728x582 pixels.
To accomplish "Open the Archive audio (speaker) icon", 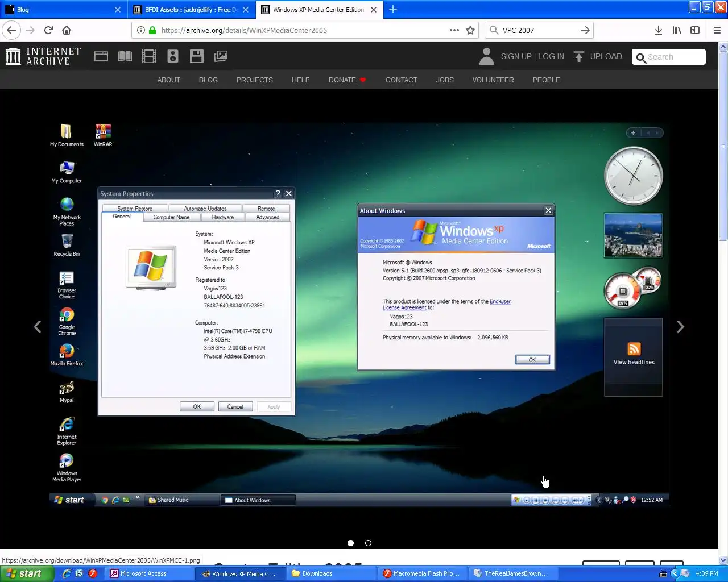I will [x=173, y=56].
